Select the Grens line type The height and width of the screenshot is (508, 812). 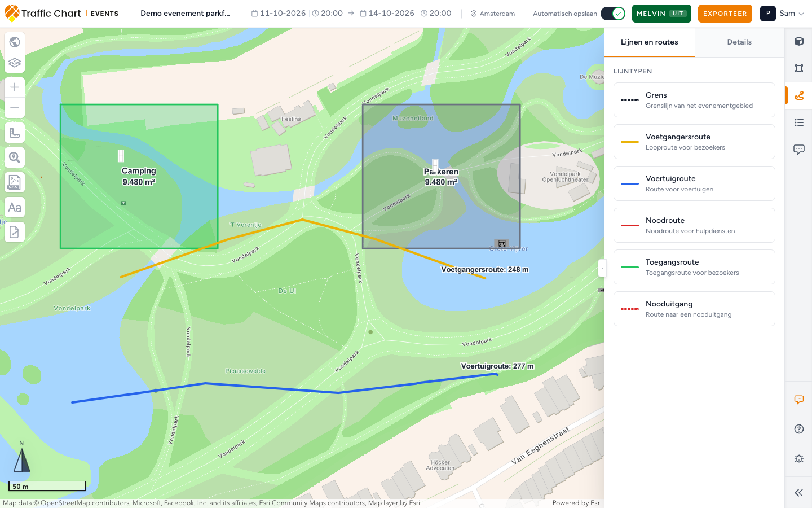pyautogui.click(x=694, y=100)
